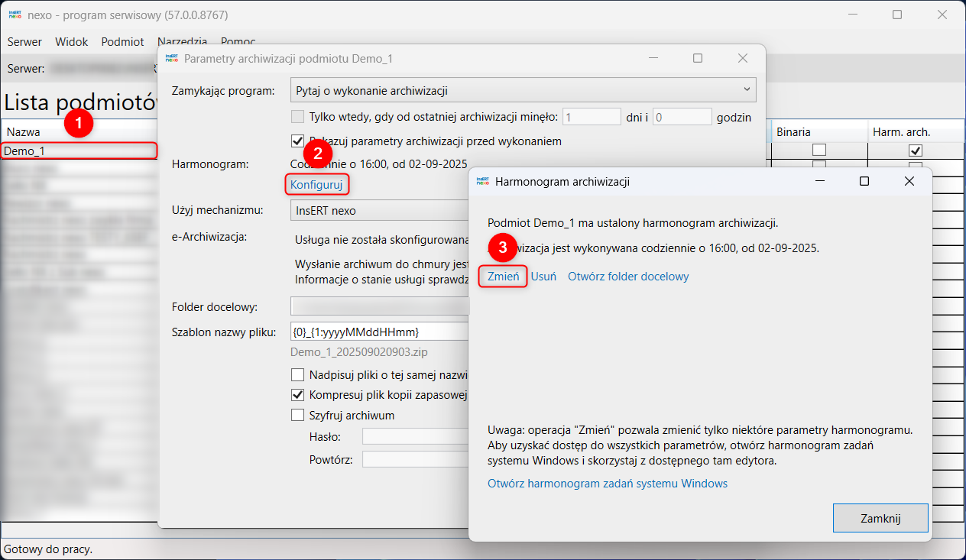
Task: Toggle 'Pokazuj parametry archiwizacji przed wykonaniem' checkbox
Action: (x=298, y=141)
